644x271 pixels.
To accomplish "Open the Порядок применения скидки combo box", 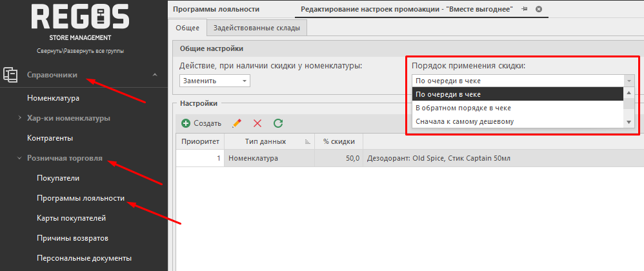I will tap(629, 81).
